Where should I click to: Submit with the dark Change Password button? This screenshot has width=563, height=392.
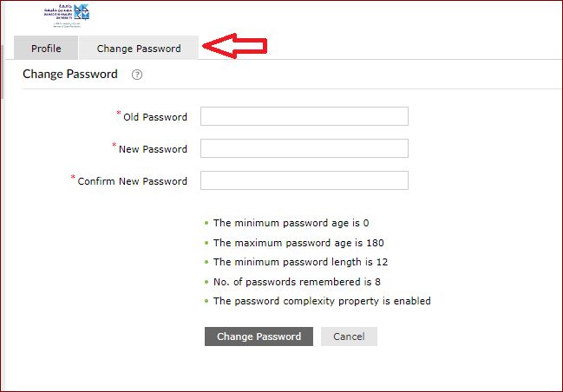[259, 336]
